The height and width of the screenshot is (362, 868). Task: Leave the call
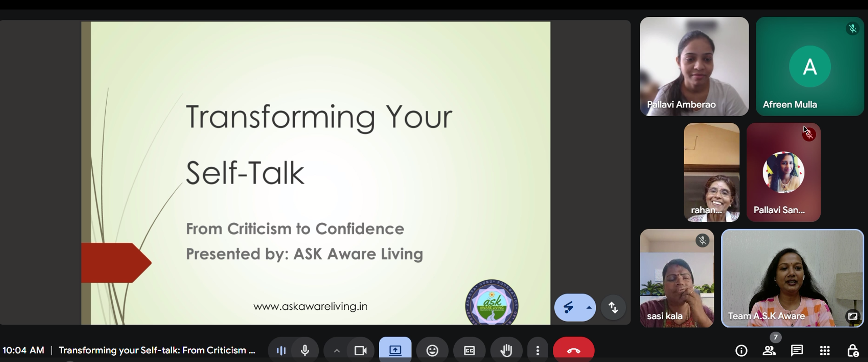pos(573,351)
